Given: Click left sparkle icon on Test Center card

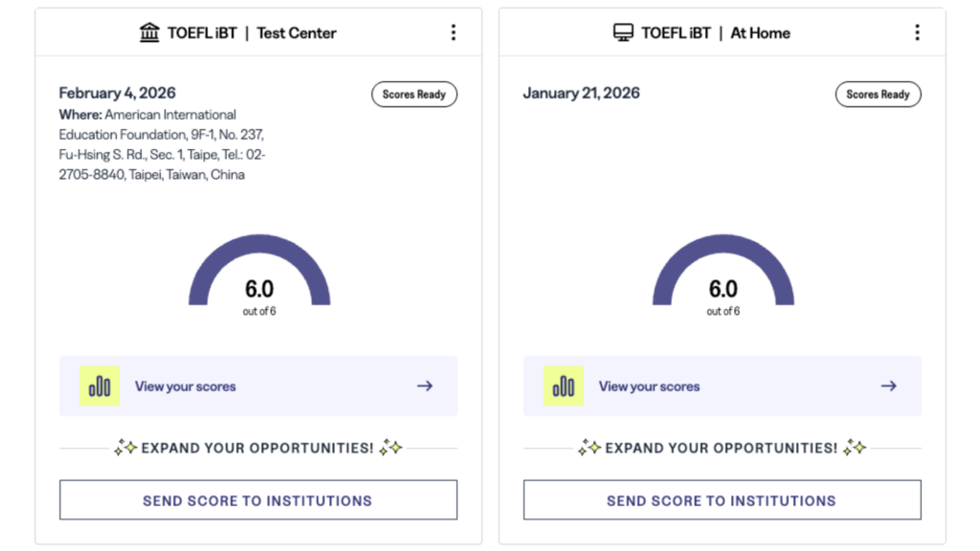Looking at the screenshot, I should point(125,448).
